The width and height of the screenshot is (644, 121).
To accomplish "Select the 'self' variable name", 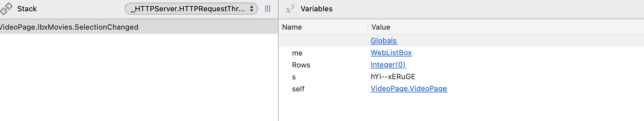I will [x=298, y=89].
